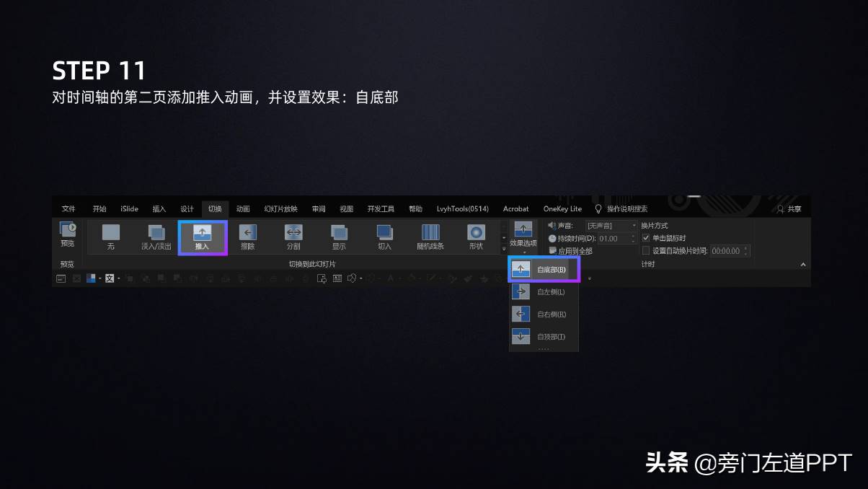This screenshot has width=868, height=489.
Task: Open the OneKey Lite tab
Action: click(563, 208)
